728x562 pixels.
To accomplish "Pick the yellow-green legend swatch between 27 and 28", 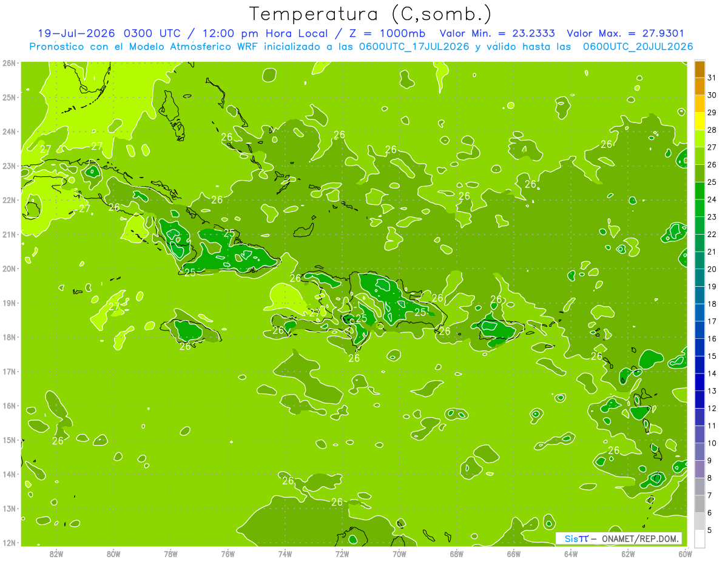I will point(699,139).
